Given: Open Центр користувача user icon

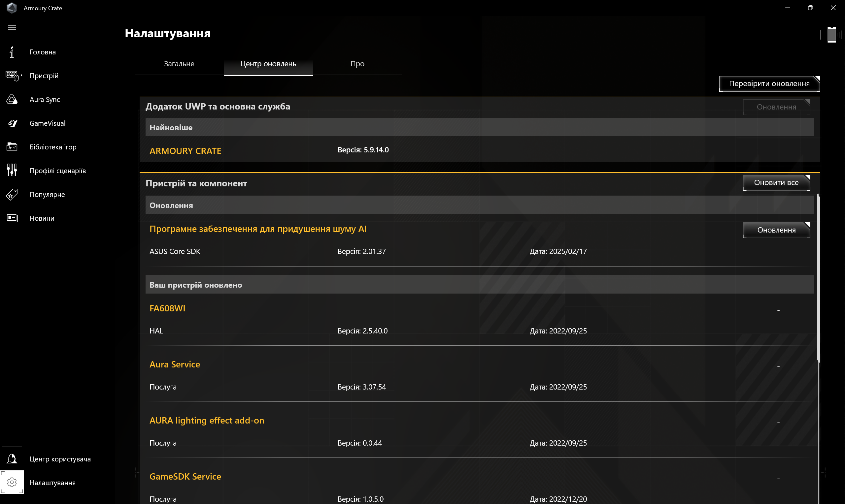Looking at the screenshot, I should tap(12, 459).
